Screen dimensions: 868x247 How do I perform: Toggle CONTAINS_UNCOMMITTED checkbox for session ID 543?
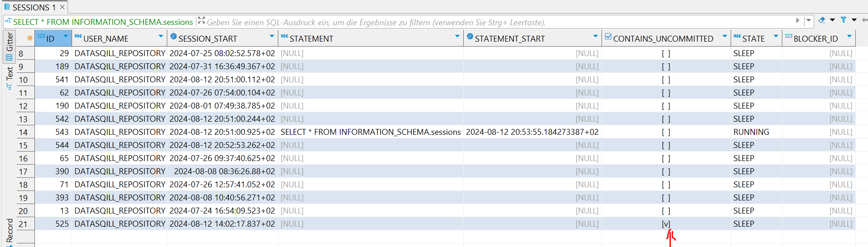666,132
